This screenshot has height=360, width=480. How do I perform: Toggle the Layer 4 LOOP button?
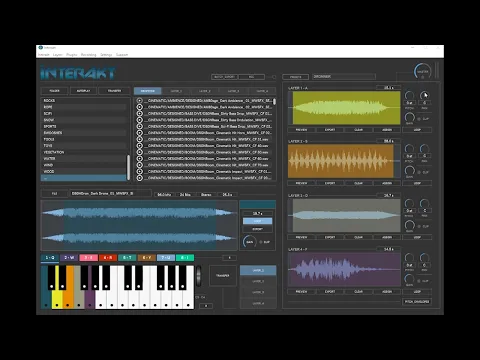[x=417, y=292]
